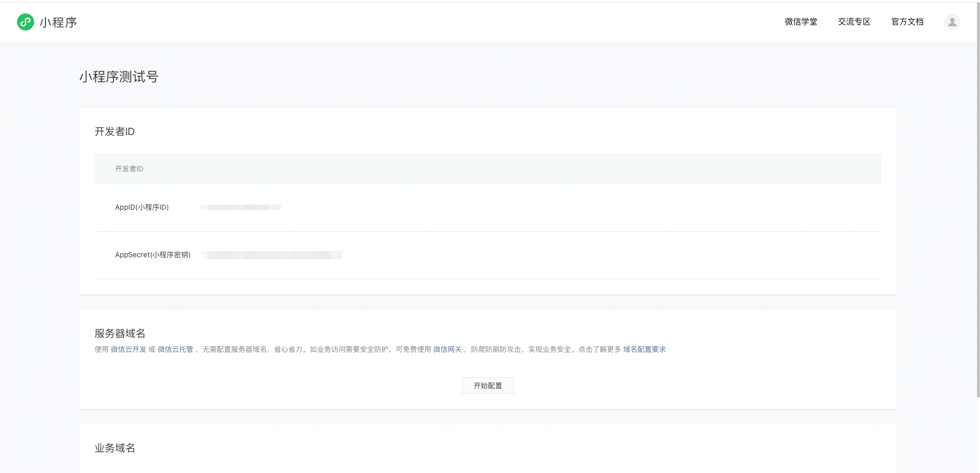This screenshot has width=980, height=473.
Task: Open the 微信网关 link
Action: pos(448,349)
